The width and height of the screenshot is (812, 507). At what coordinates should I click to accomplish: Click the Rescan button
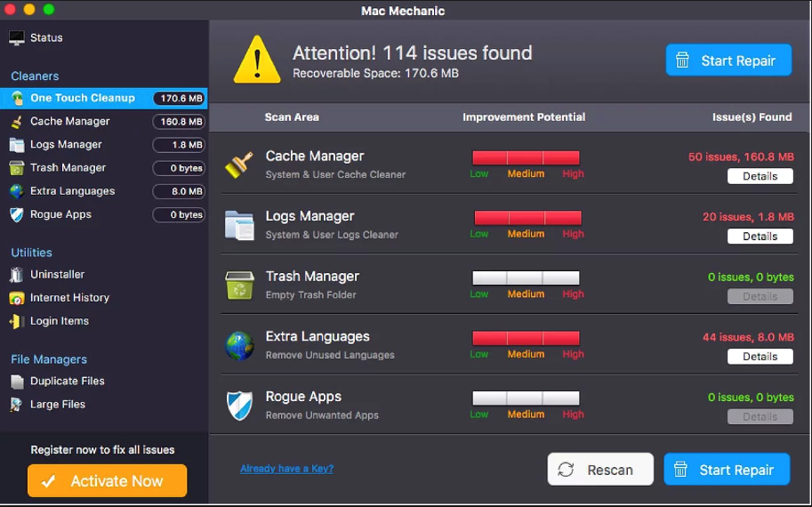click(x=600, y=470)
